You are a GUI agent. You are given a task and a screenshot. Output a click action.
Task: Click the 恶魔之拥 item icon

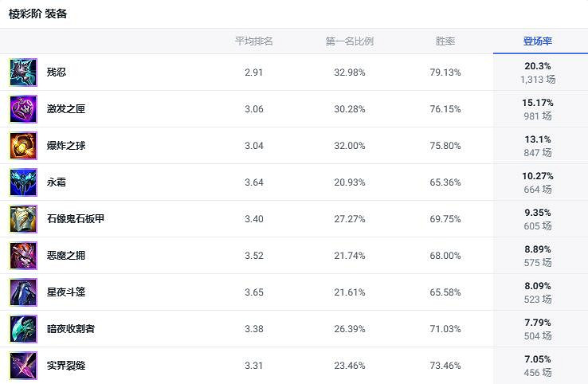tap(23, 256)
